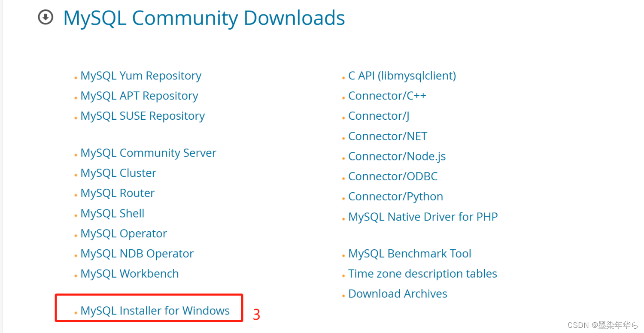Screen dimensions: 644x333
Task: Open the MySQL Shell download page
Action: tap(112, 213)
